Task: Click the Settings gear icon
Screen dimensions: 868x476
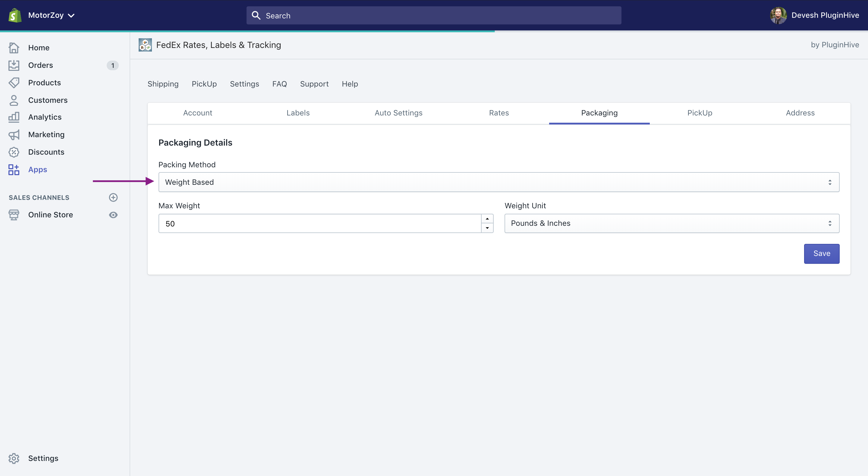Action: tap(14, 458)
